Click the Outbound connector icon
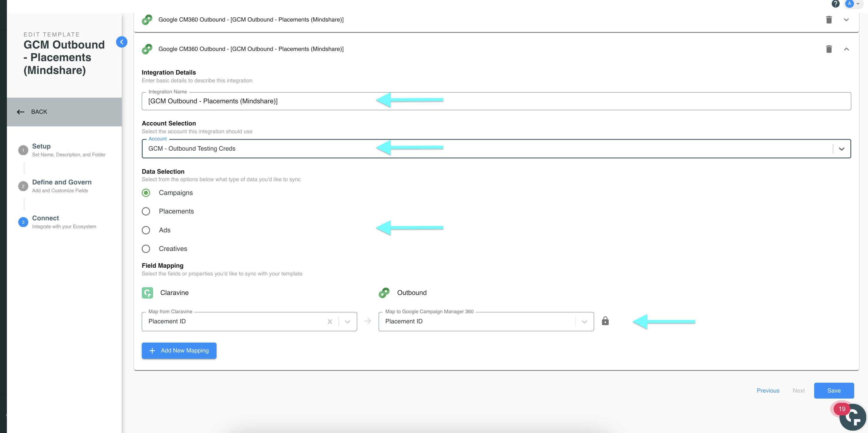Screen dimensions: 868x433 pos(384,293)
